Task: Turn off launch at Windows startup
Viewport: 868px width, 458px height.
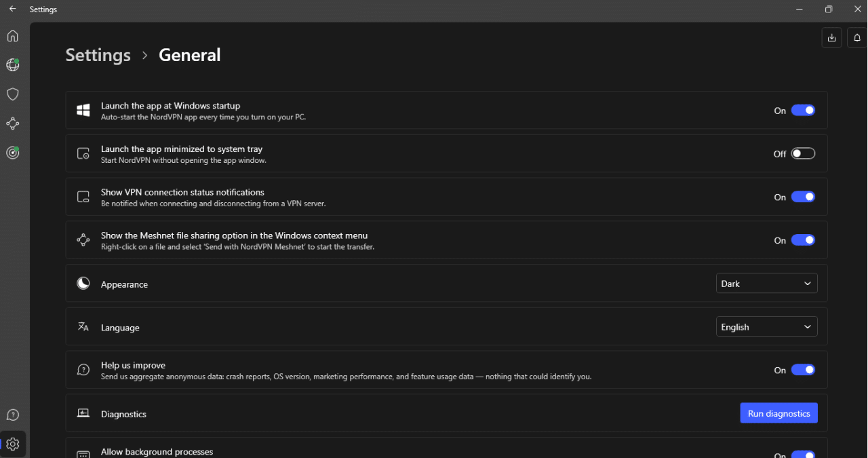Action: [x=803, y=110]
